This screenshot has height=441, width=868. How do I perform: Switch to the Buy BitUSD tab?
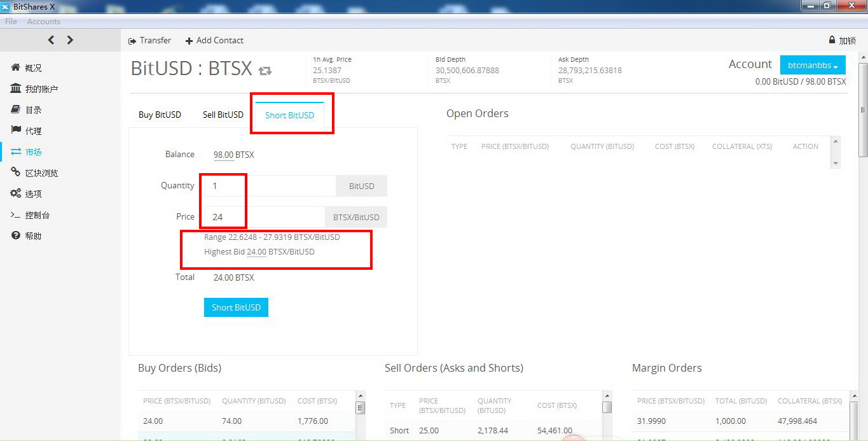coord(160,115)
